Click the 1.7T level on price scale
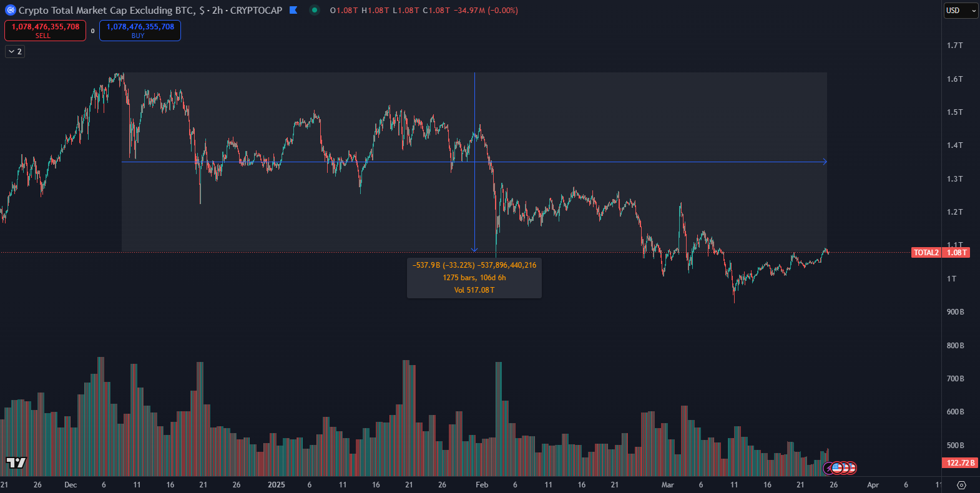The width and height of the screenshot is (980, 493). tap(954, 46)
